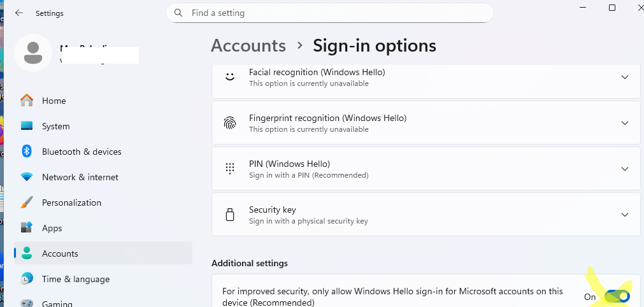This screenshot has height=307, width=644.
Task: Click the security key USB icon
Action: pos(230,215)
